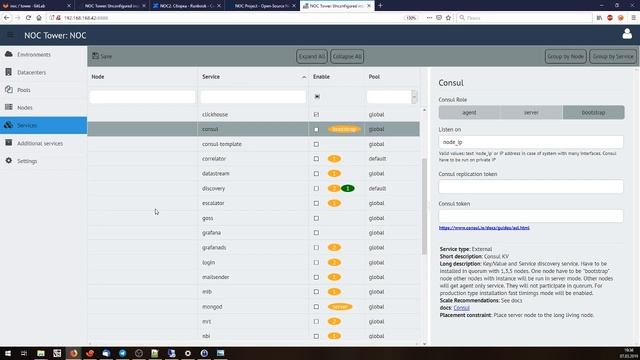Open Settings in the sidebar
Image resolution: width=640 pixels, height=360 pixels.
[x=43, y=161]
